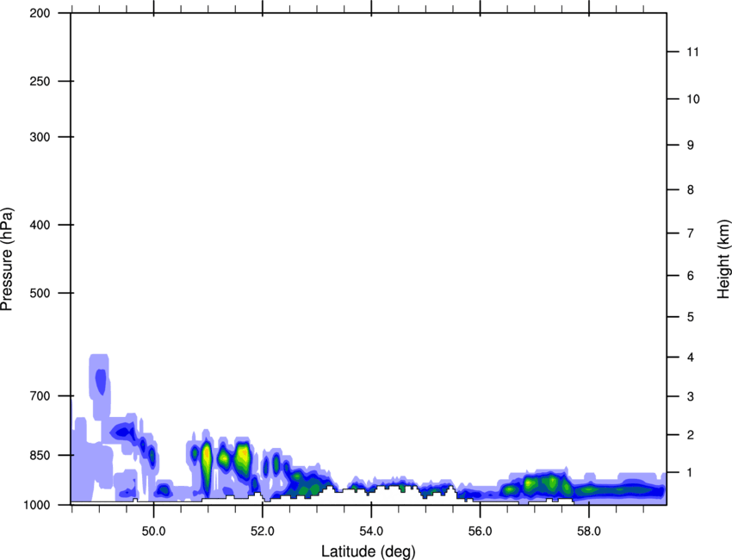This screenshot has height=560, width=732.
Task: Select the 400 pressure tick label
Action: [40, 225]
